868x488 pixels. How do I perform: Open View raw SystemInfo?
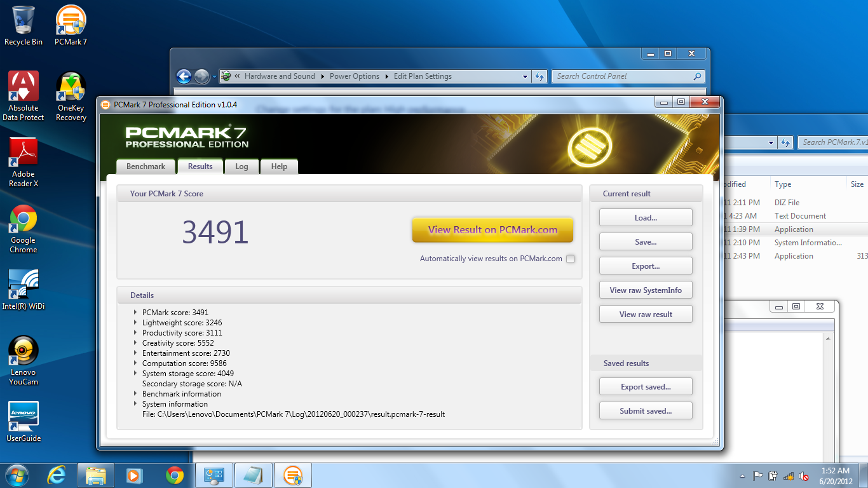(646, 290)
